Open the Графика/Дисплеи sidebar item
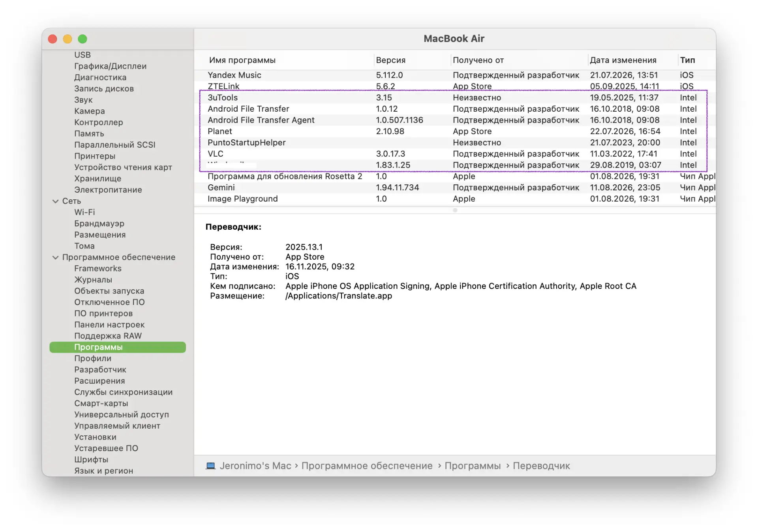Image resolution: width=758 pixels, height=532 pixels. [x=110, y=66]
